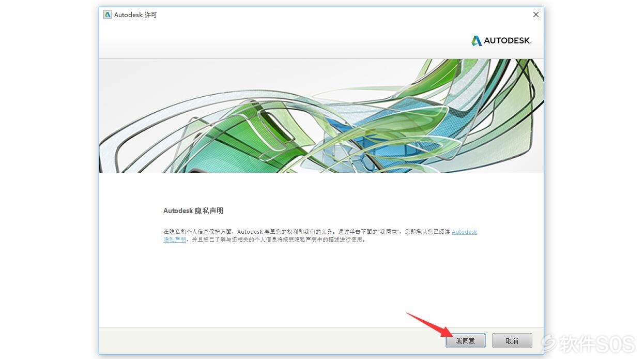Viewport: 644px width, 359px height.
Task: Close the Autodesk 许可 dialog window
Action: (536, 14)
